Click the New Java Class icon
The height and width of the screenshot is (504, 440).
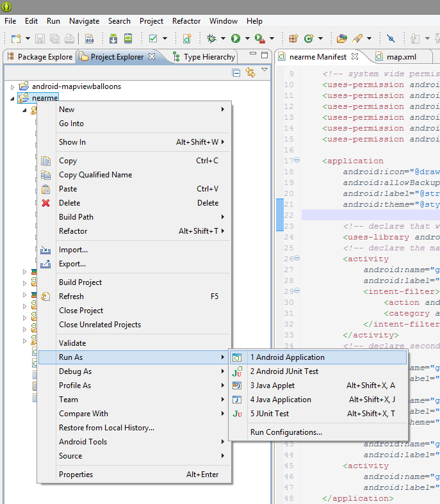click(309, 38)
